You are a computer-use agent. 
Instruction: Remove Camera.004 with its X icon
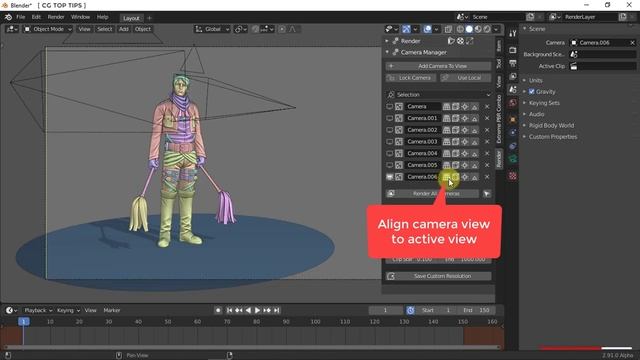[x=487, y=153]
